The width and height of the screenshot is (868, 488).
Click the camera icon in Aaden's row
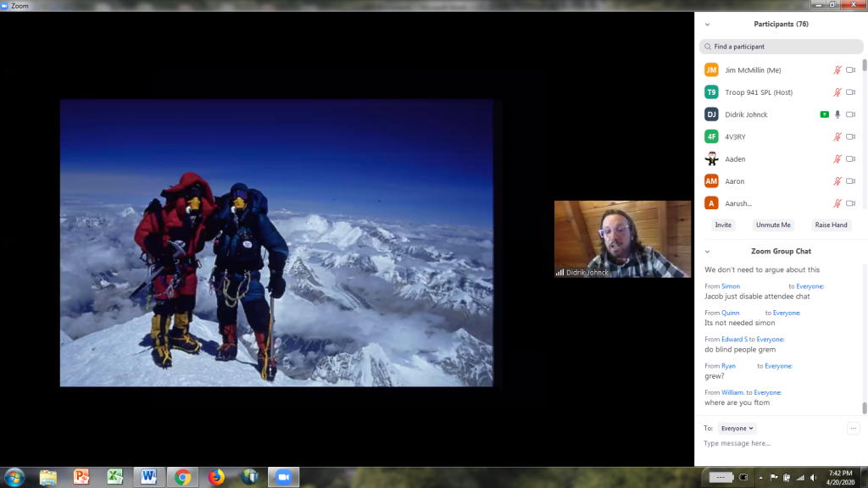[850, 159]
